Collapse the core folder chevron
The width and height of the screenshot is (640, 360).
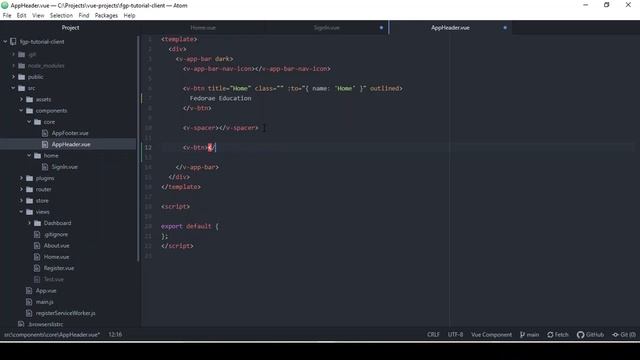[x=29, y=122]
